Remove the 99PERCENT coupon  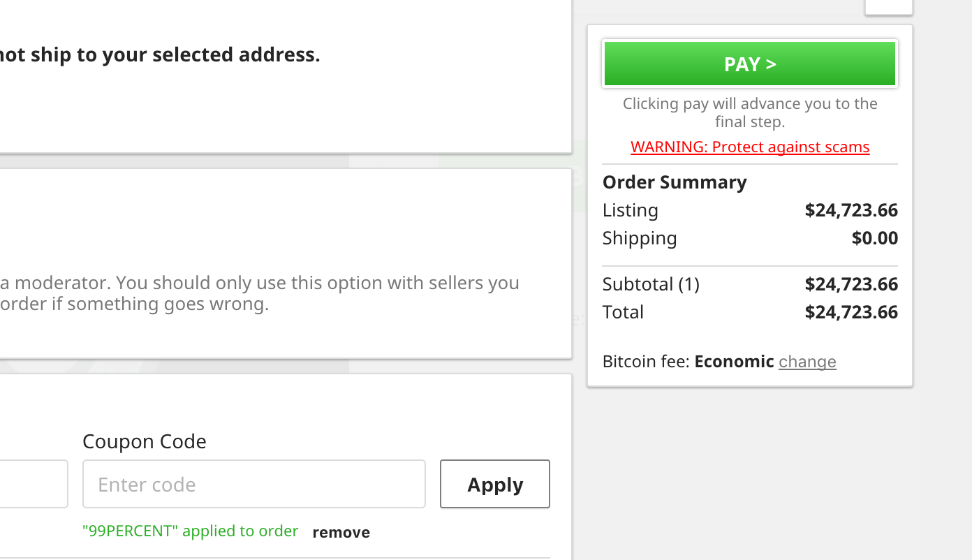click(x=341, y=532)
